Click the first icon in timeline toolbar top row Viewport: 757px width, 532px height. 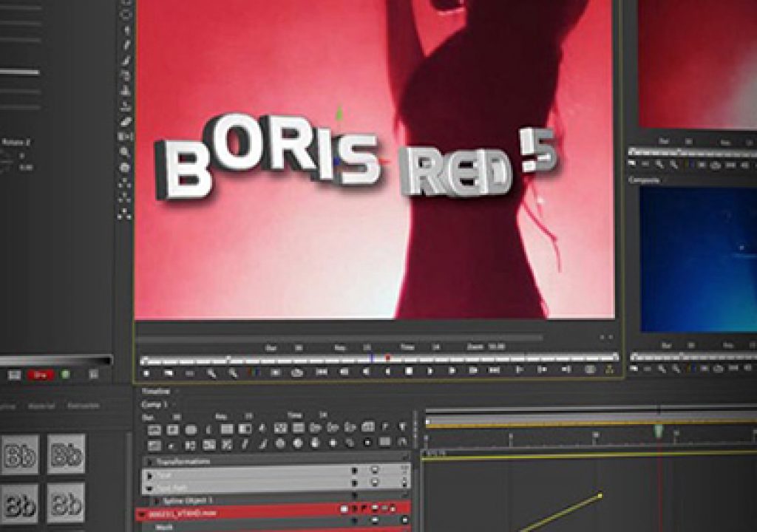pyautogui.click(x=154, y=429)
